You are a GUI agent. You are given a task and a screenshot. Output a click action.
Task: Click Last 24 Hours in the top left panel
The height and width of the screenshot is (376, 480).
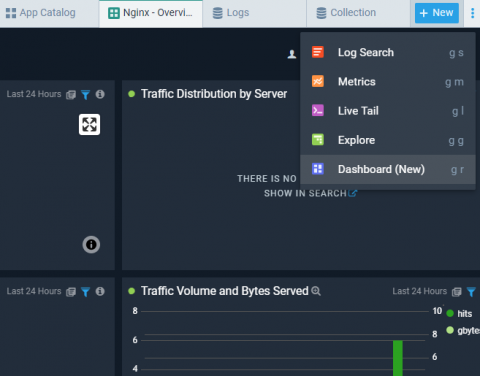(34, 94)
